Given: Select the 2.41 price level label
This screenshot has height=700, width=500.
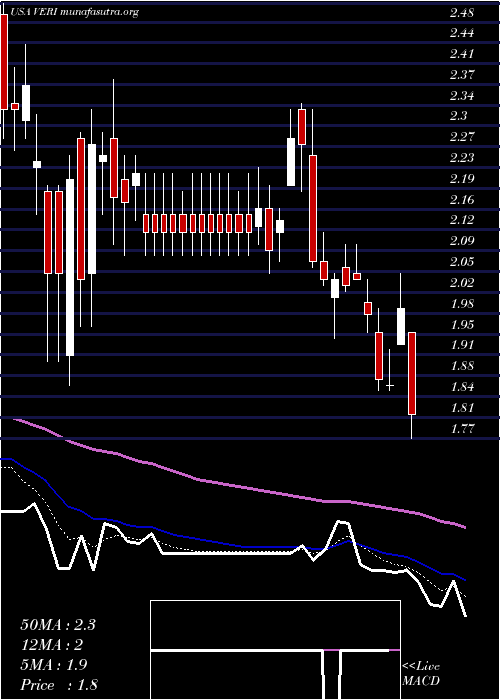Looking at the screenshot, I should coord(462,54).
